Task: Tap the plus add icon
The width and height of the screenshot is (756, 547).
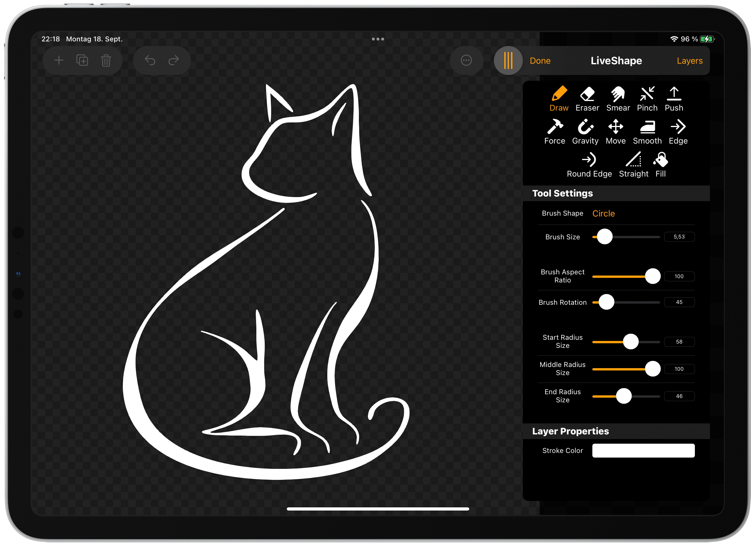Action: pos(59,60)
